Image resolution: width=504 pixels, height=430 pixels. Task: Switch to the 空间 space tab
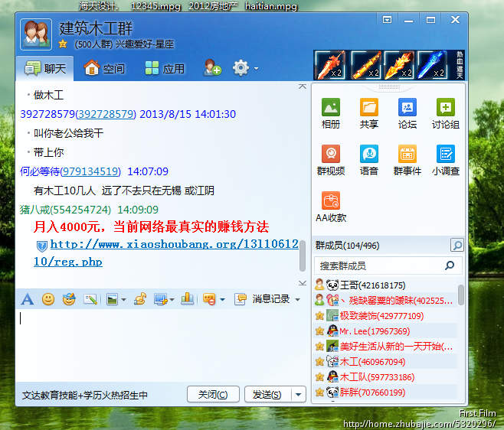click(x=104, y=68)
